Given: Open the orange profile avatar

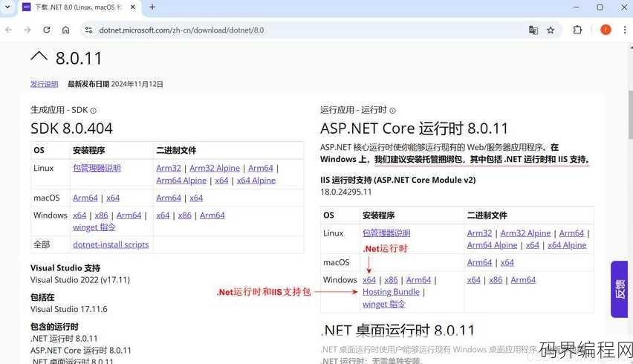Looking at the screenshot, I should coord(606,30).
